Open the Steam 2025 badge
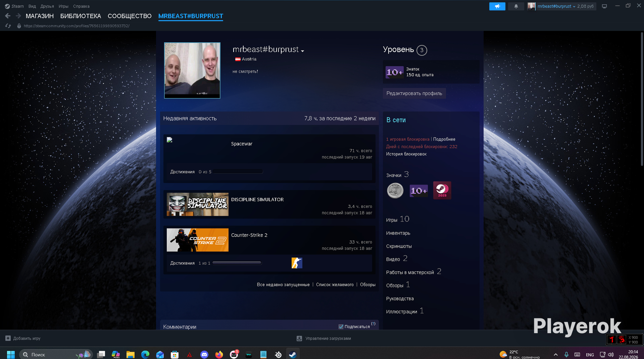Viewport: 644px width, 359px height. [442, 190]
